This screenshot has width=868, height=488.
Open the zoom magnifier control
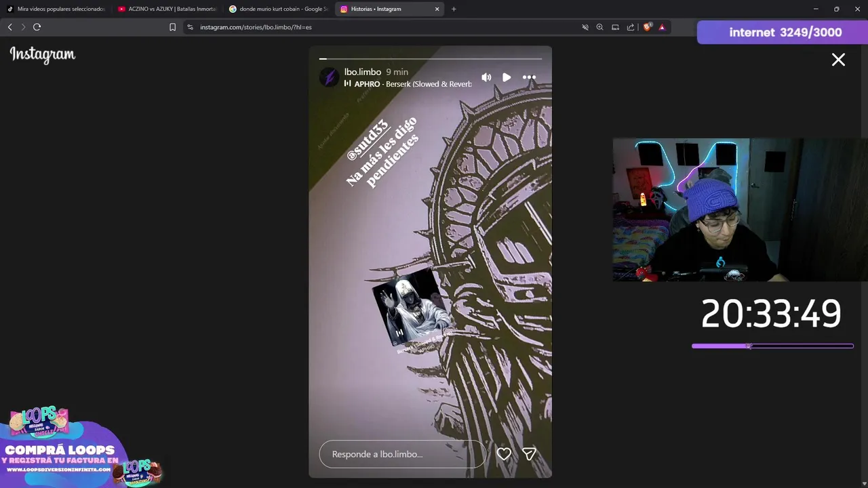[600, 27]
